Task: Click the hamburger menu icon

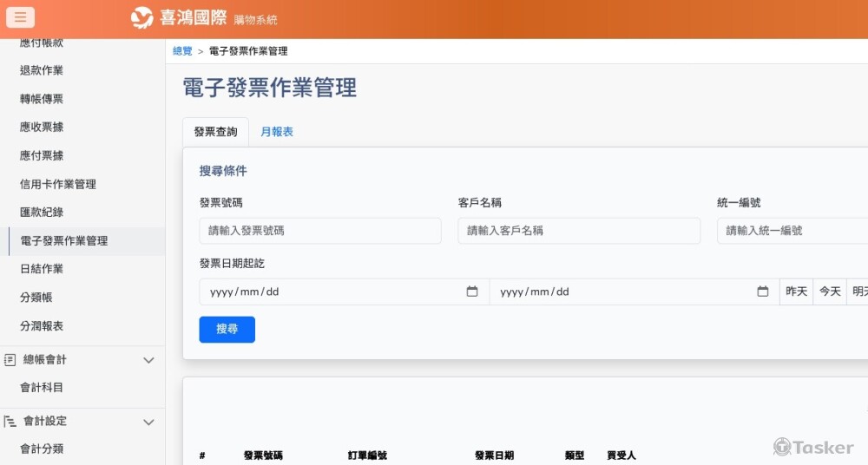Action: (x=20, y=17)
